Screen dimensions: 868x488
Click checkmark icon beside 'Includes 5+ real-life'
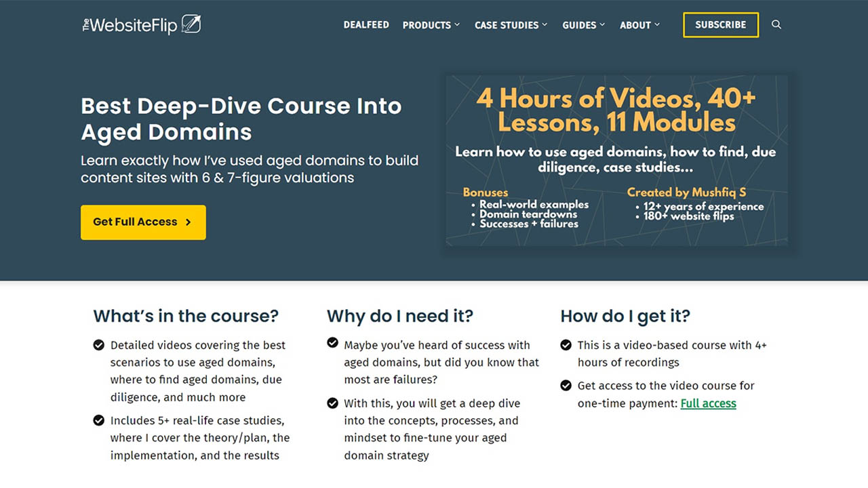[x=99, y=420]
